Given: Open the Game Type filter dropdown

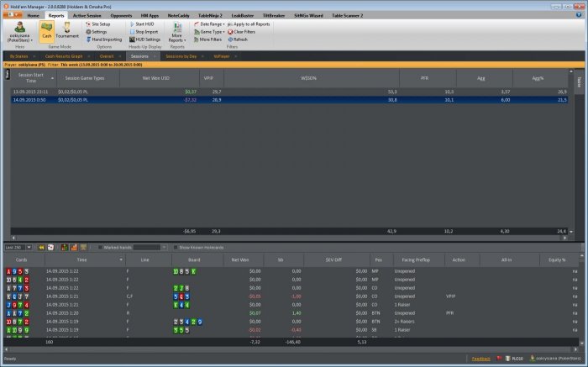Looking at the screenshot, I should click(212, 32).
